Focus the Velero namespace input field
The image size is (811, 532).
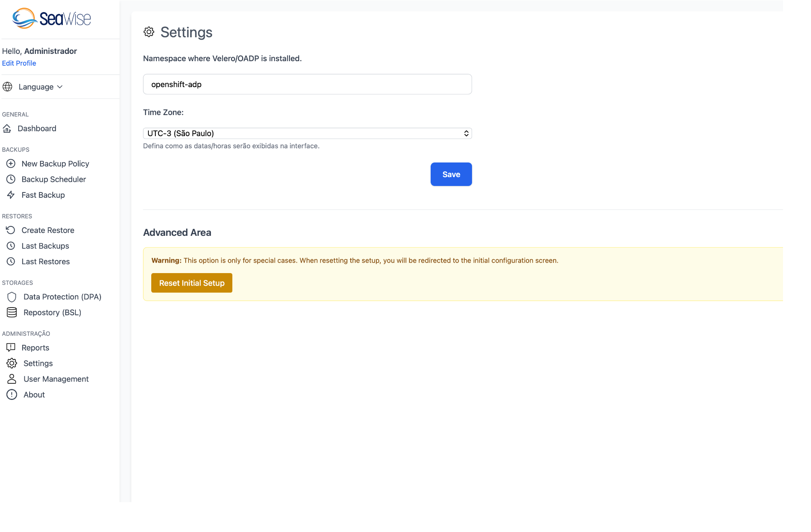click(307, 84)
